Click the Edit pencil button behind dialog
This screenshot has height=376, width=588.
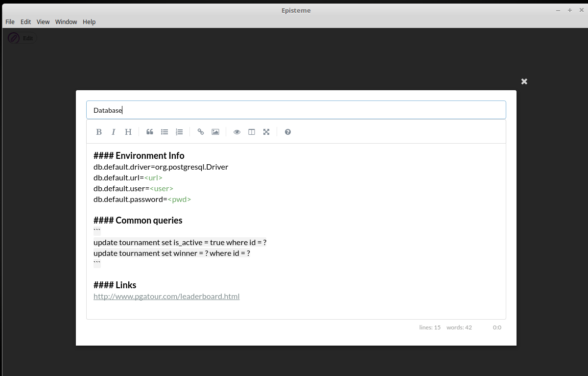coord(22,38)
